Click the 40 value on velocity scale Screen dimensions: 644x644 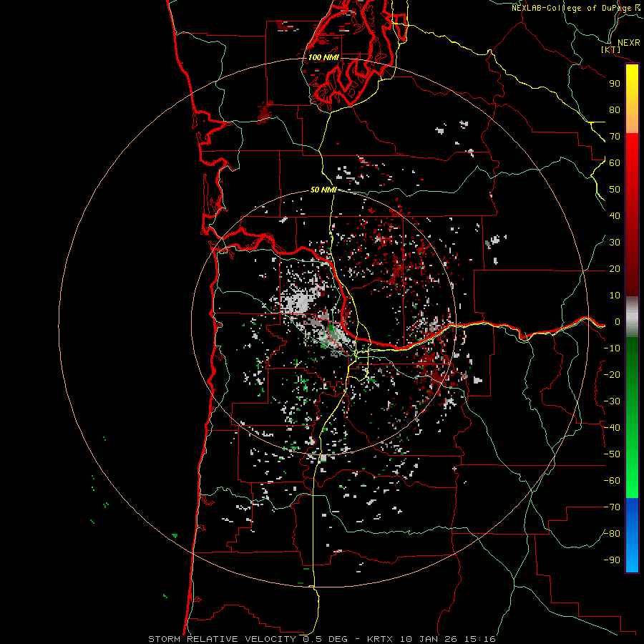click(615, 216)
